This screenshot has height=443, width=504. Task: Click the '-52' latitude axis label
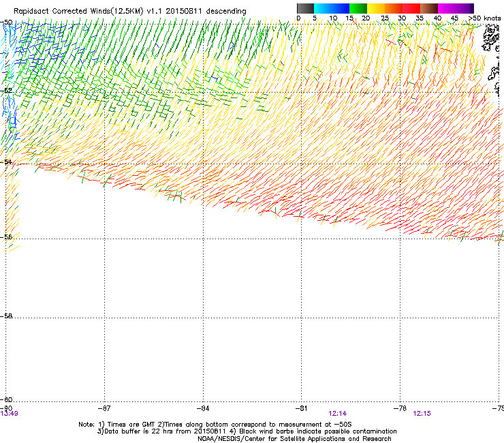coord(6,91)
